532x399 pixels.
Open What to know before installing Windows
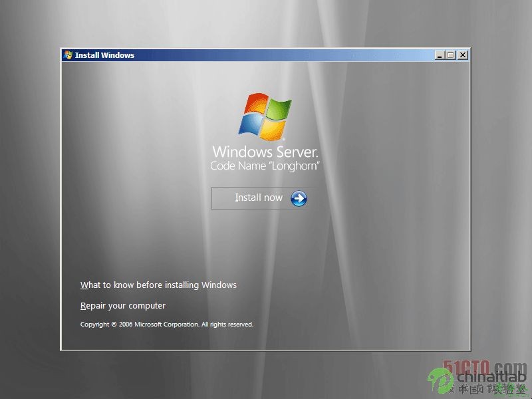[x=158, y=285]
